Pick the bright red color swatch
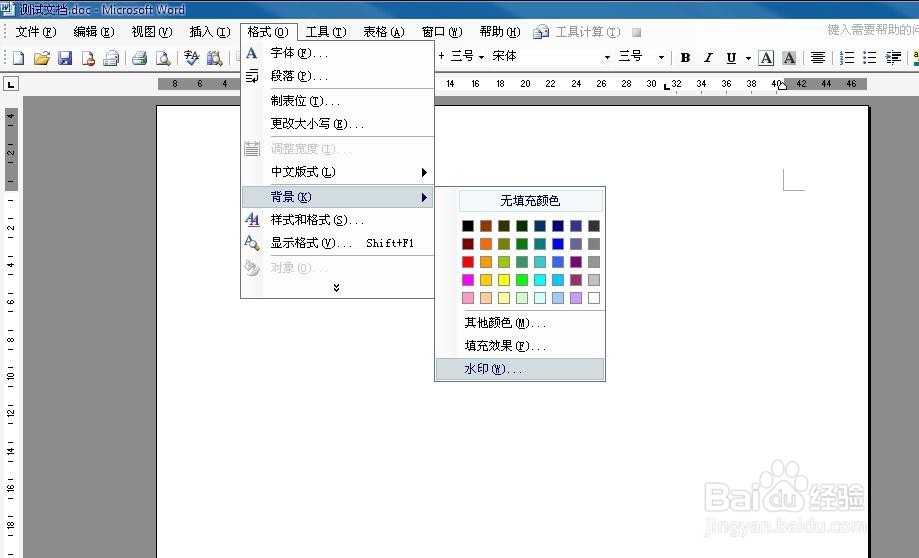This screenshot has height=558, width=919. coord(468,262)
